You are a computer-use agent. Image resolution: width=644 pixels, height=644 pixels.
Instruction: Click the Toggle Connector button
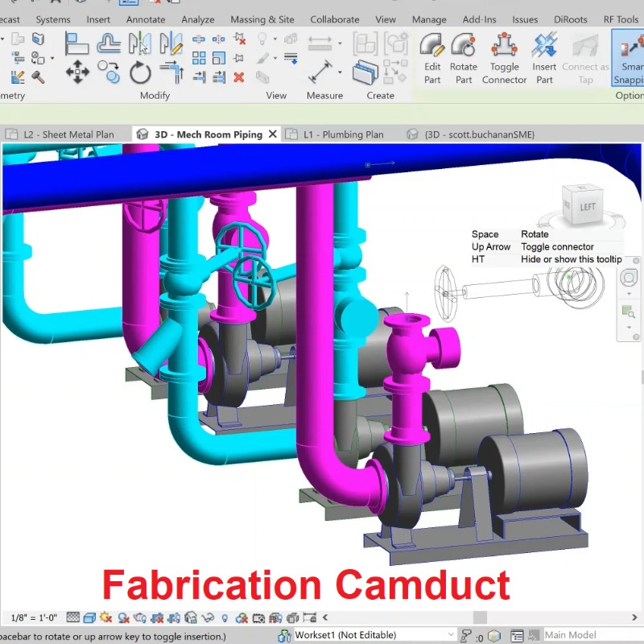(x=504, y=58)
